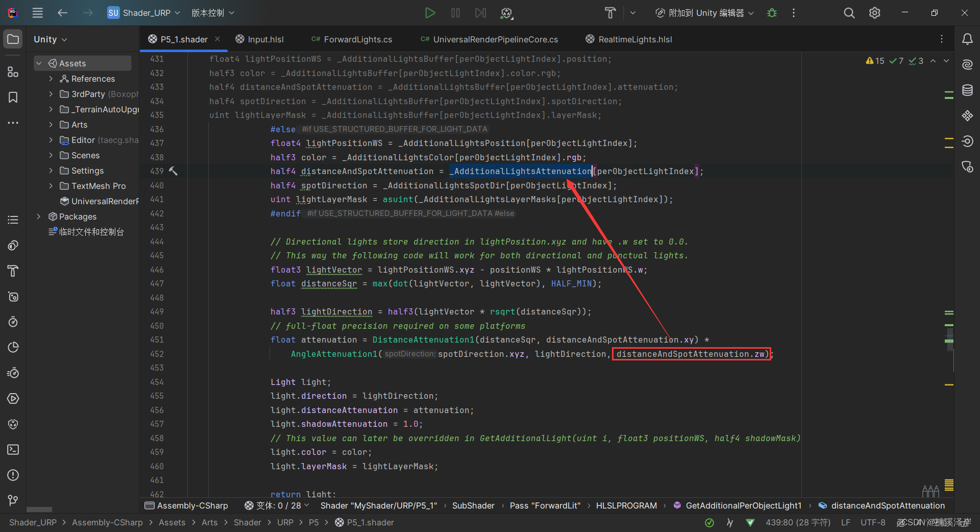
Task: Click the step-over play icon
Action: 480,13
